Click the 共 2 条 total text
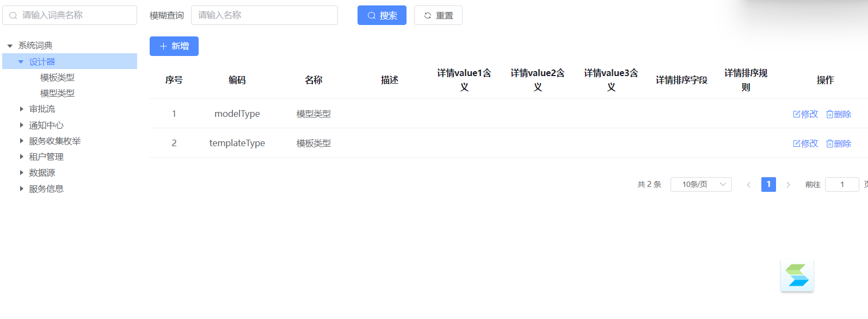Image resolution: width=868 pixels, height=319 pixels. pyautogui.click(x=649, y=184)
